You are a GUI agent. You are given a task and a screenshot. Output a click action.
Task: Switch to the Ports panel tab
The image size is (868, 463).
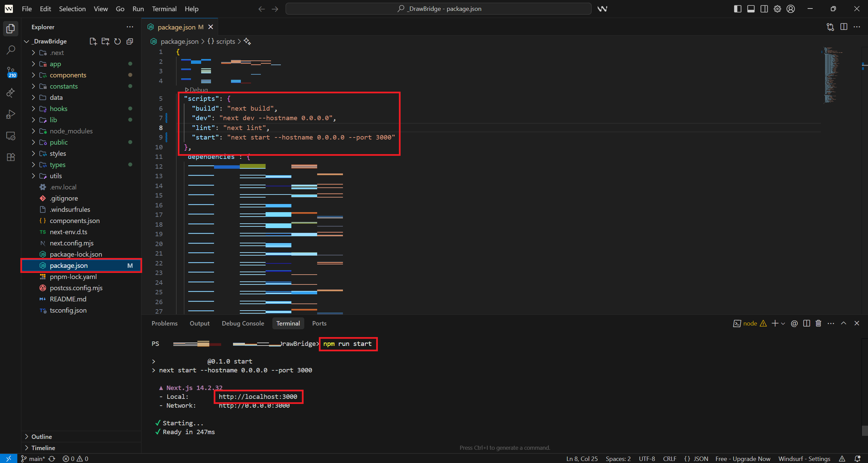(x=319, y=323)
